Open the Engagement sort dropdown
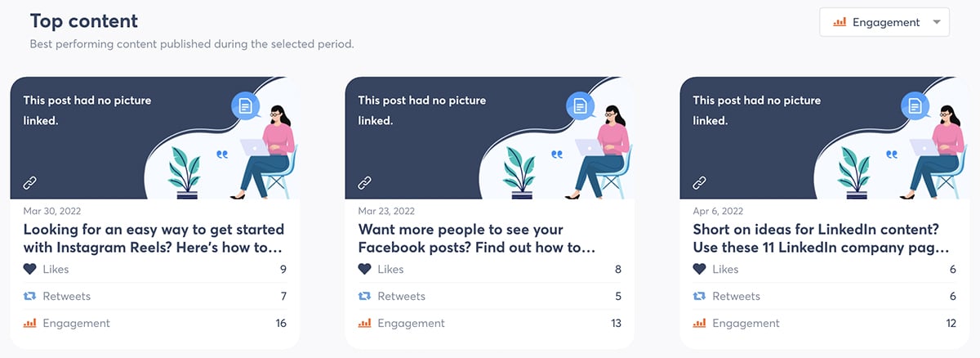Image resolution: width=980 pixels, height=358 pixels. pyautogui.click(x=884, y=23)
